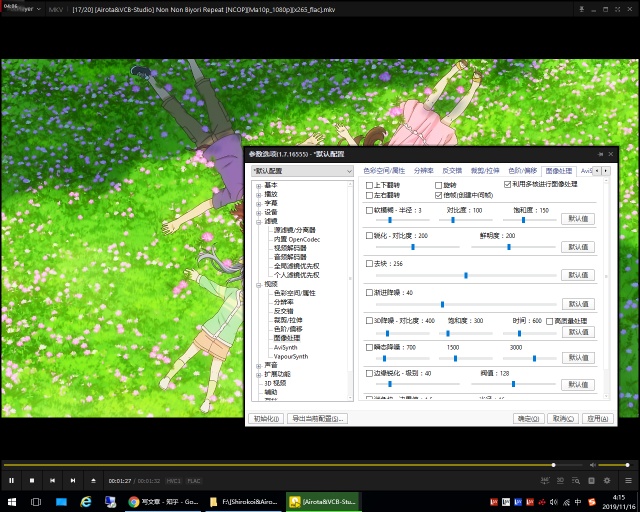
Task: Enable the 左右翻转 horizontal flip checkbox
Action: click(x=369, y=195)
